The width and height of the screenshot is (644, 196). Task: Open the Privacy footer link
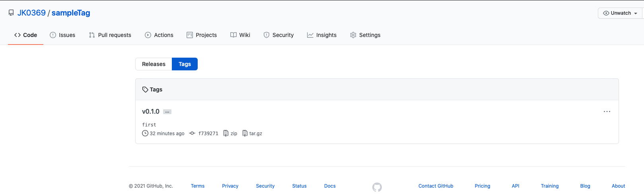(230, 186)
